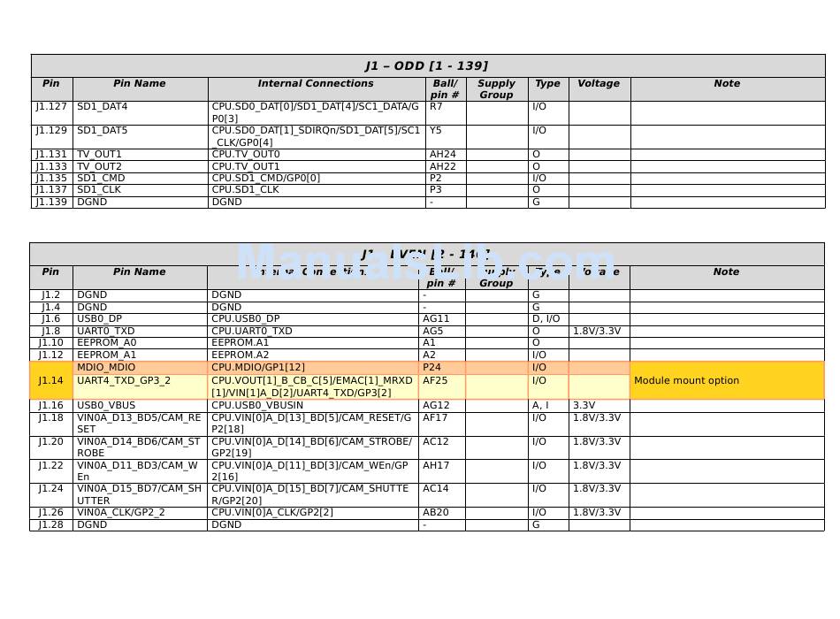The height and width of the screenshot is (619, 840).
Task: Select internal connection "CPU.USB0_DP"
Action: 245,319
